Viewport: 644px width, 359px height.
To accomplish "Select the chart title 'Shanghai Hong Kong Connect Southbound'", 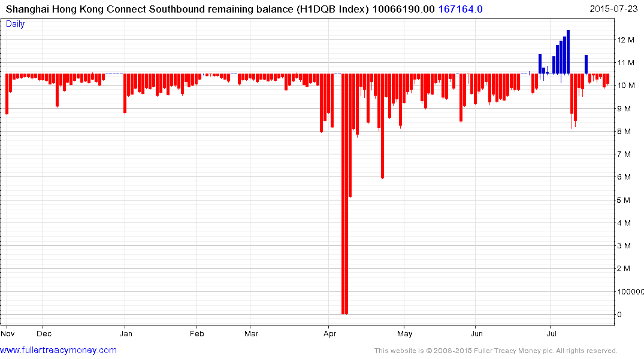I will coord(106,9).
